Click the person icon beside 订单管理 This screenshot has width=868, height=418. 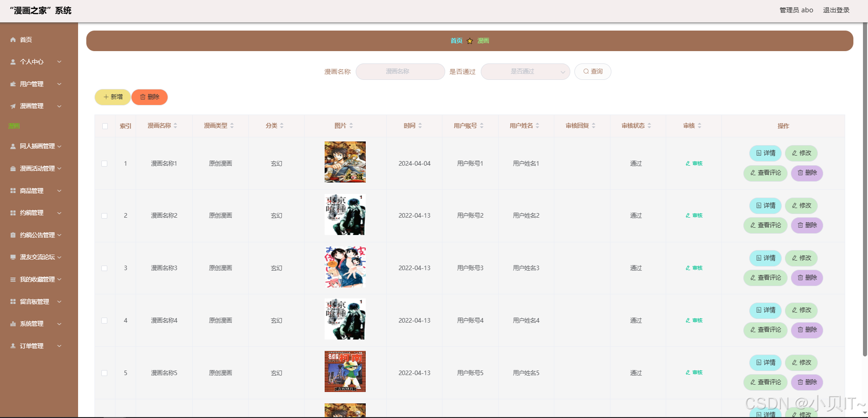click(13, 346)
